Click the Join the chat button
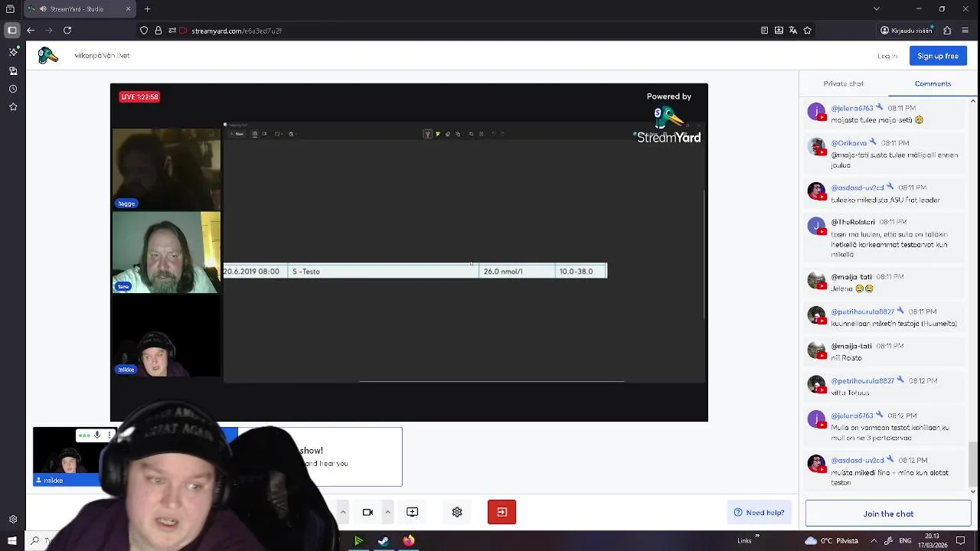This screenshot has width=980, height=551. [888, 514]
